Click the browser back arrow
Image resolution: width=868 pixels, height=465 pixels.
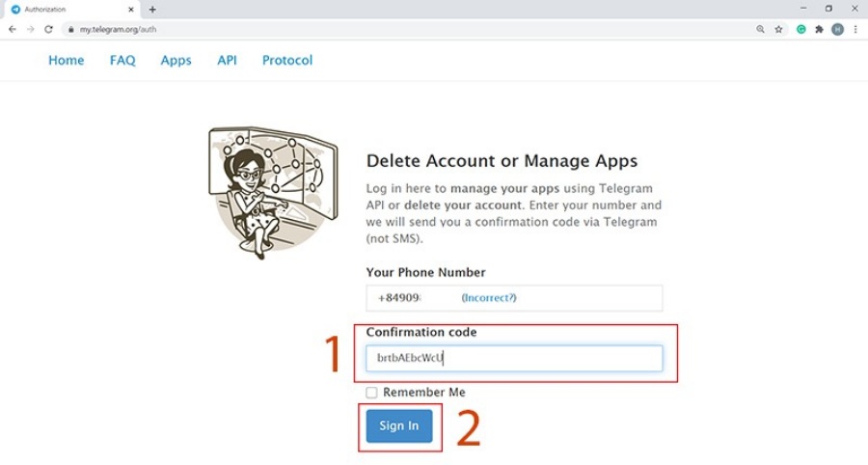[12, 29]
